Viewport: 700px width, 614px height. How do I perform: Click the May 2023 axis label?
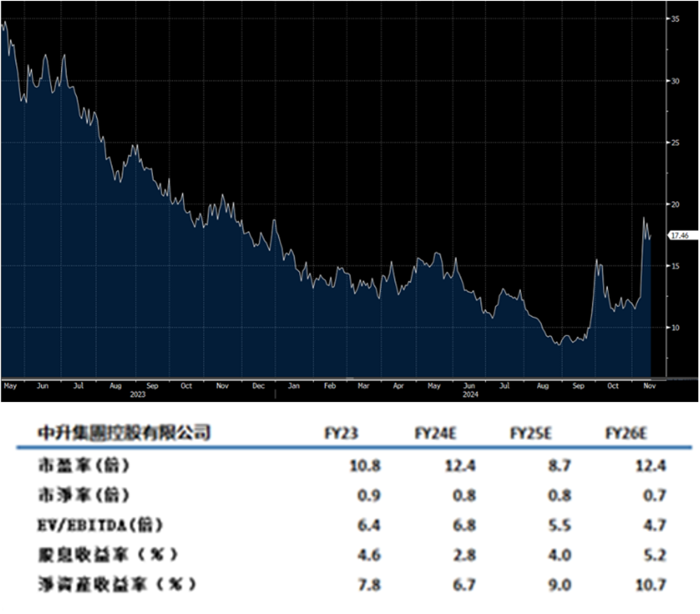(10, 386)
